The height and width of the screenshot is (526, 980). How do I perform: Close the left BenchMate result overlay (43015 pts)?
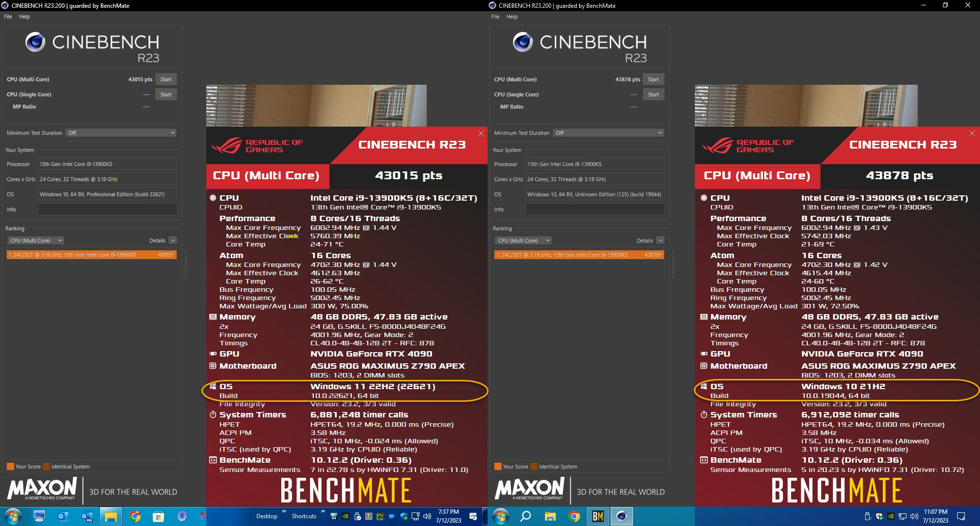[x=481, y=133]
